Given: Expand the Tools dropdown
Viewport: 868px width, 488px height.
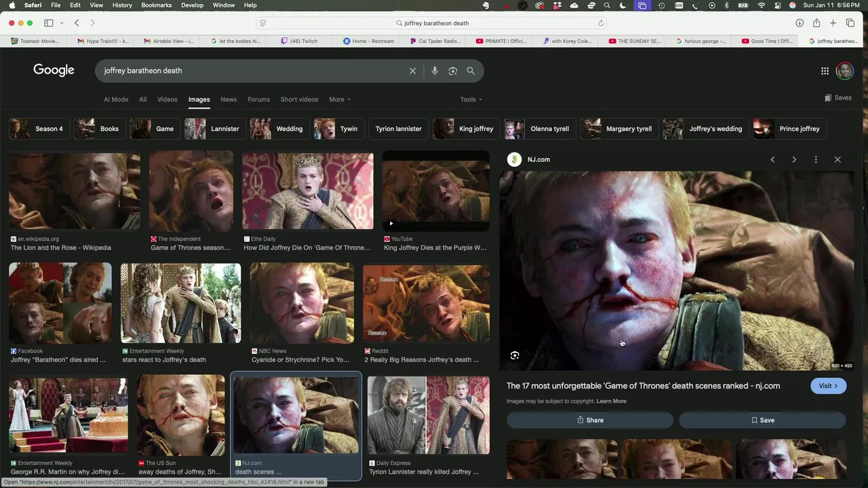Looking at the screenshot, I should pyautogui.click(x=471, y=100).
